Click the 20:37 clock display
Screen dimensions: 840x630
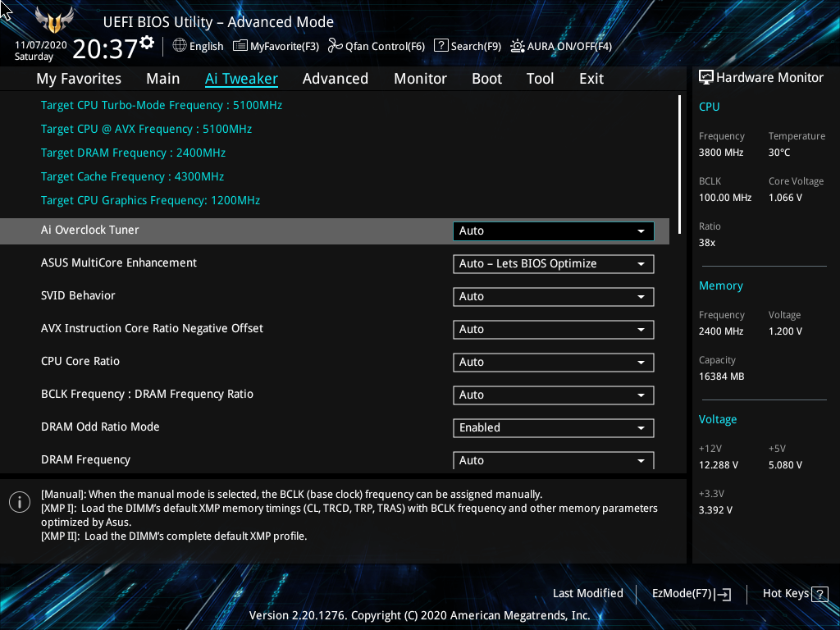click(x=105, y=49)
